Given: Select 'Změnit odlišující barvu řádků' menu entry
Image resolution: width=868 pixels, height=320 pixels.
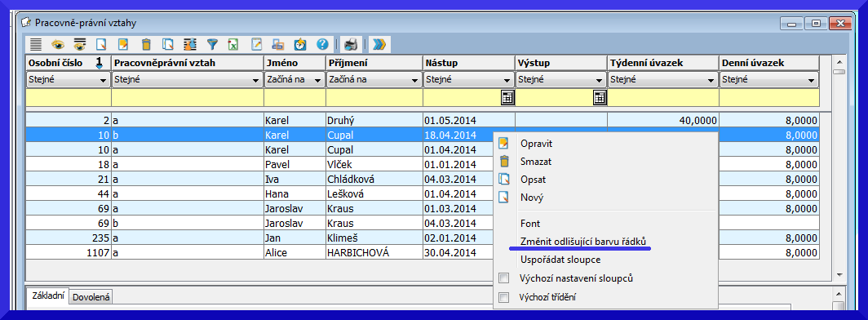Looking at the screenshot, I should 583,242.
